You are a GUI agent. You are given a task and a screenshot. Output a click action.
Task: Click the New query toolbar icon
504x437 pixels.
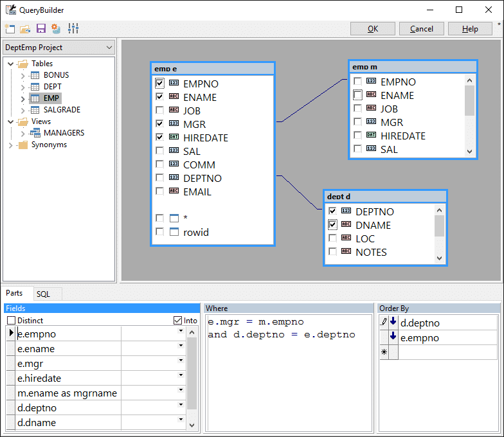(10, 29)
